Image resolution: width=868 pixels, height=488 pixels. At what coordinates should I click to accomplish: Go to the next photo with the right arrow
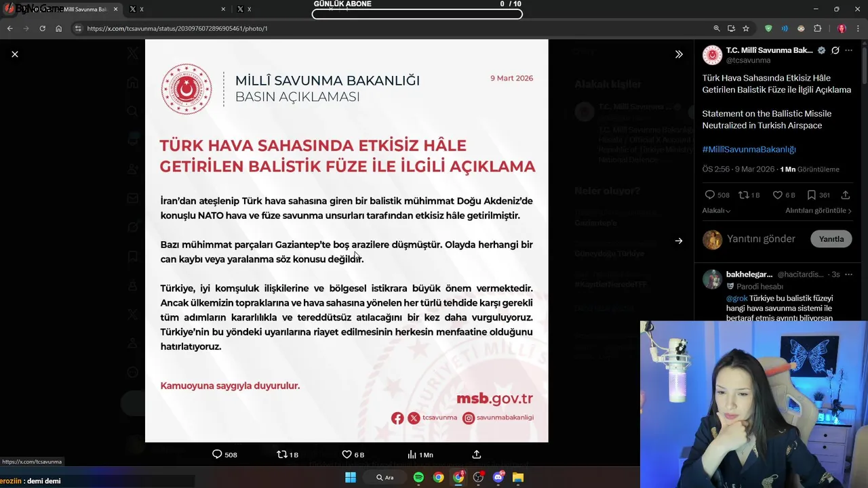[x=679, y=241]
